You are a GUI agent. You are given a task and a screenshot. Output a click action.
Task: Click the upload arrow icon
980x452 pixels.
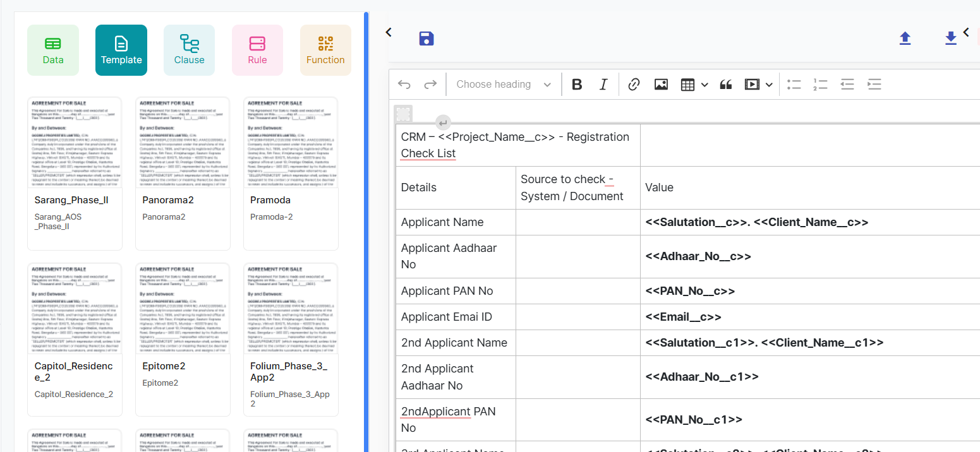coord(905,39)
